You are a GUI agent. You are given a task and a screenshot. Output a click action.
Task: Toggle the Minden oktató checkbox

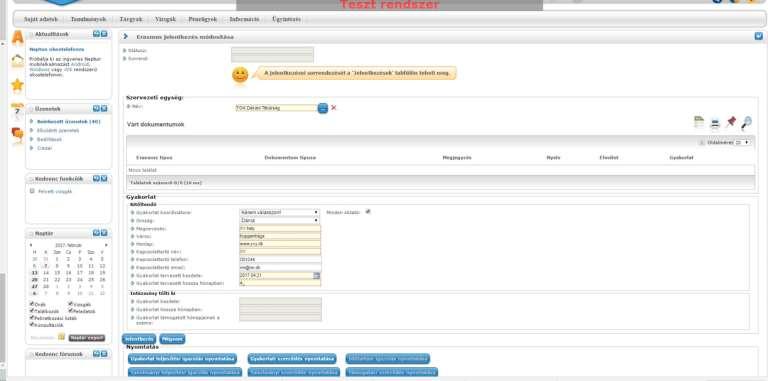[x=368, y=212]
